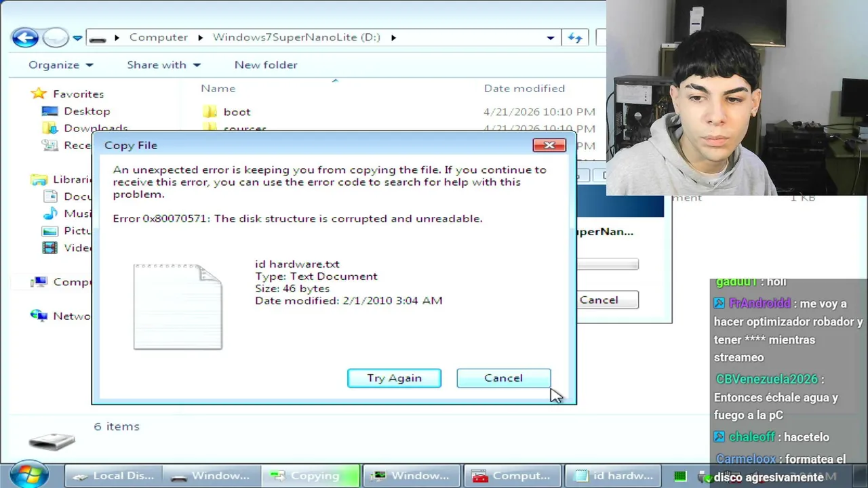868x488 pixels.
Task: Click the Music library icon
Action: (50, 213)
